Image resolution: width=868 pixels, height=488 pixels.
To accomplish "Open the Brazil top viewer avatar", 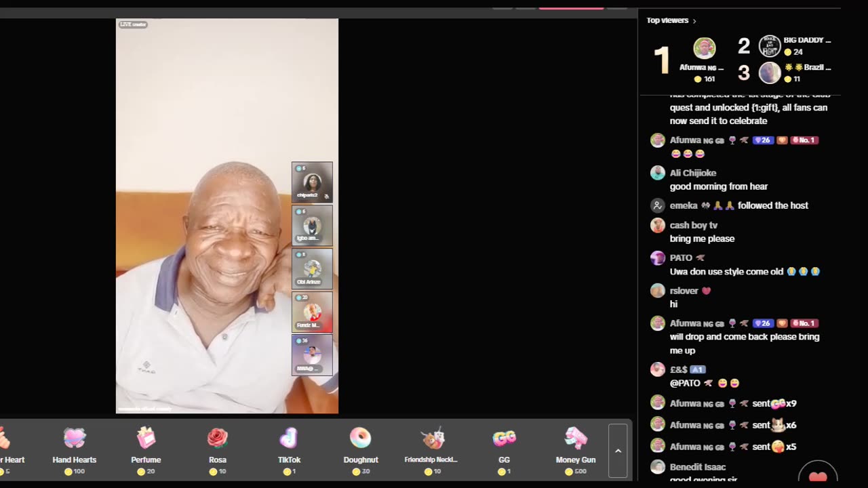I will point(770,73).
